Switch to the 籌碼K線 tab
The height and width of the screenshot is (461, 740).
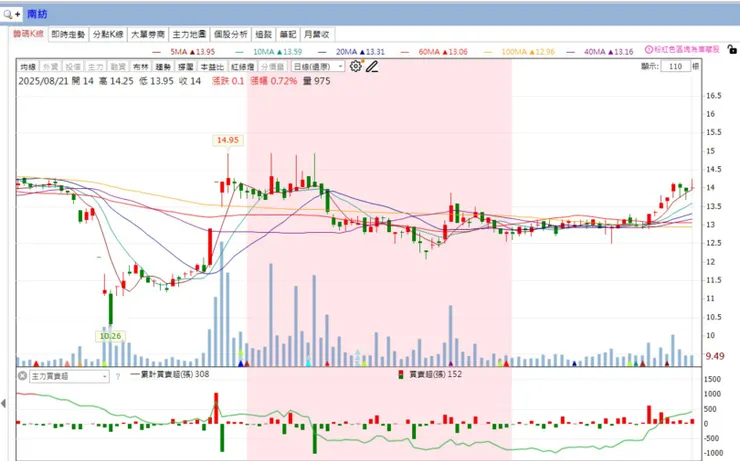pos(28,34)
